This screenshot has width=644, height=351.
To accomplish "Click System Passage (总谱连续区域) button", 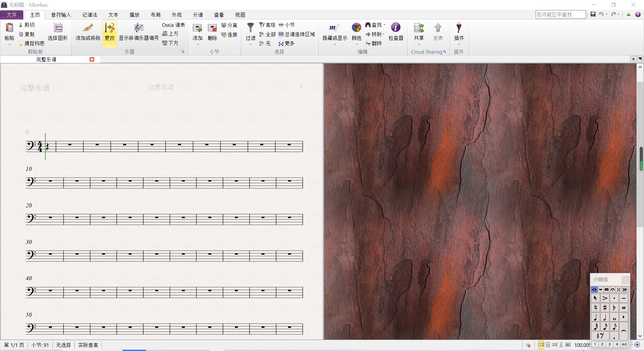I will point(297,34).
